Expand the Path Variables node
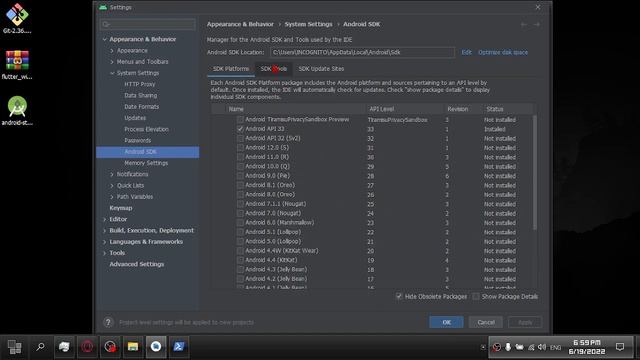Image resolution: width=640 pixels, height=360 pixels. click(112, 197)
